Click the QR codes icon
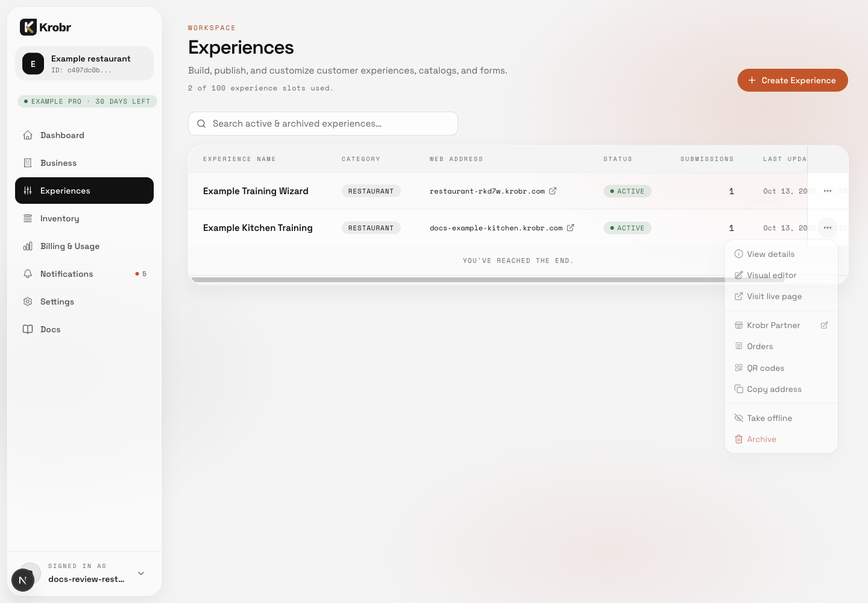The width and height of the screenshot is (868, 603). [738, 368]
